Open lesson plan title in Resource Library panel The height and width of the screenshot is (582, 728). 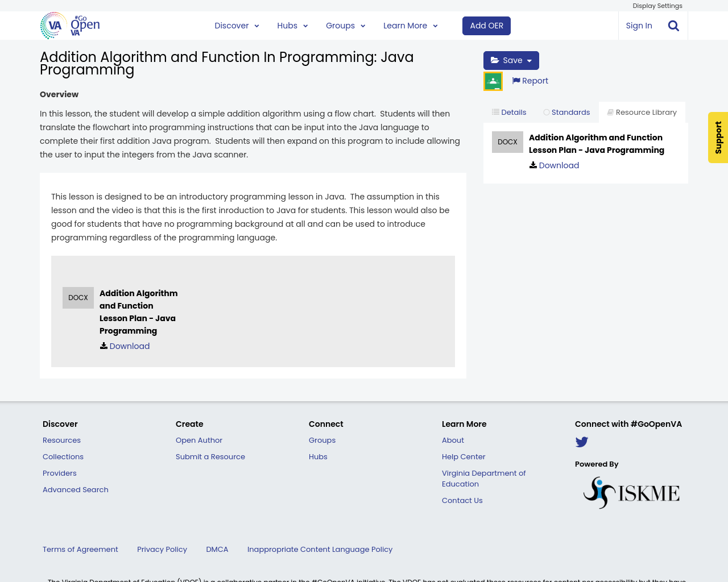coord(596,144)
